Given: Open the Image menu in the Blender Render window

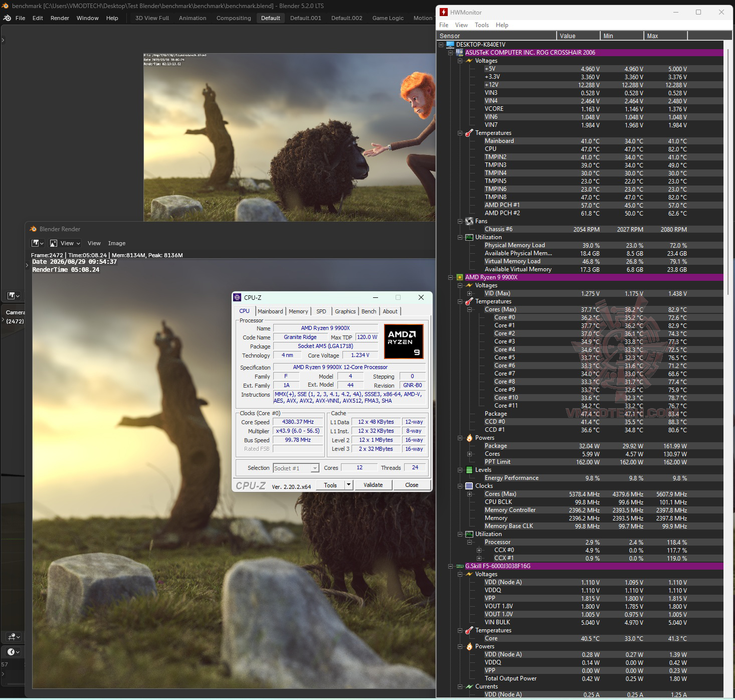Looking at the screenshot, I should (x=117, y=243).
